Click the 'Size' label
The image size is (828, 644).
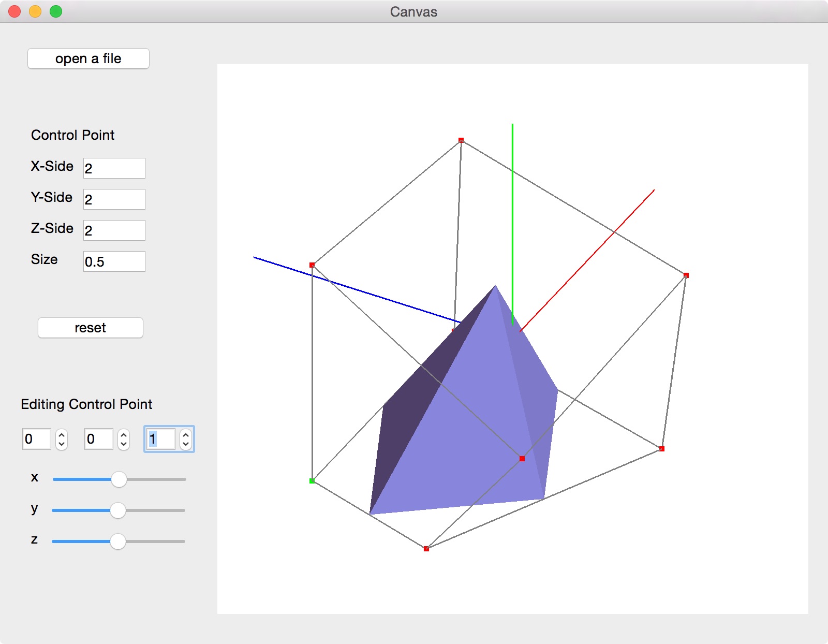tap(45, 259)
